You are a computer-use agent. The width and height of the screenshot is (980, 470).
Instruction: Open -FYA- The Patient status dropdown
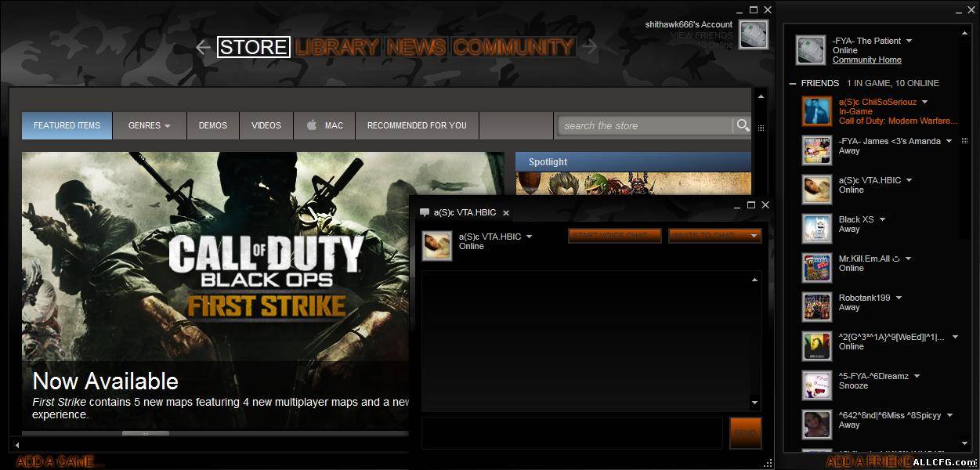[x=909, y=41]
